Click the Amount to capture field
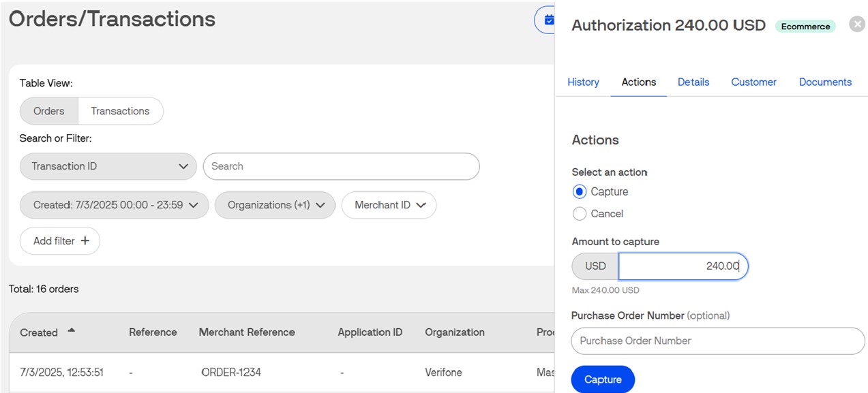 pos(683,266)
